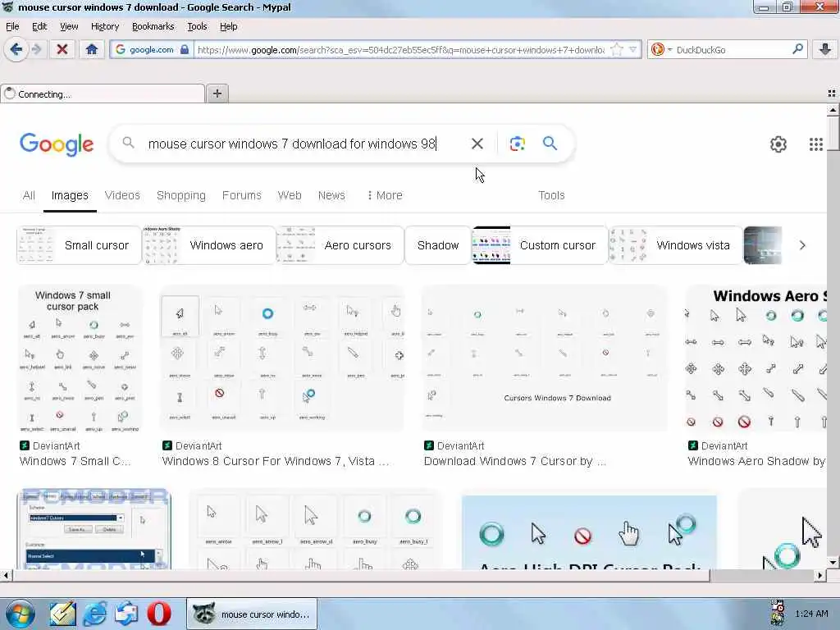The height and width of the screenshot is (630, 840).
Task: Go back with the browser back arrow
Action: point(16,50)
